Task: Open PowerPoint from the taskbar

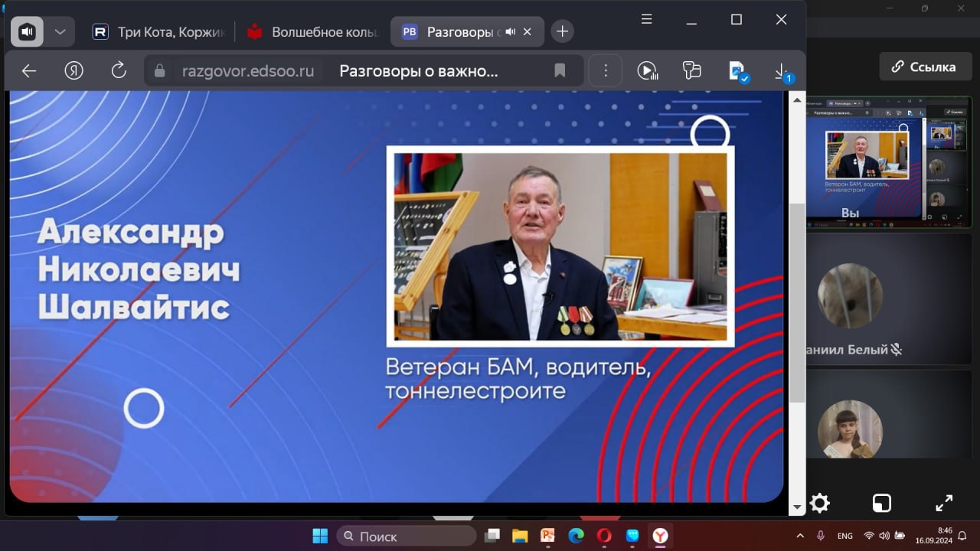Action: pos(548,536)
